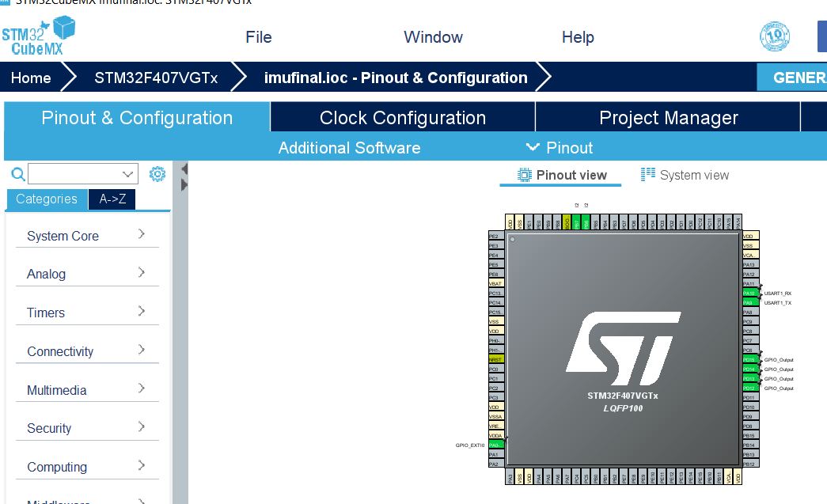Click the PB12 pin on the chip

pos(750,464)
